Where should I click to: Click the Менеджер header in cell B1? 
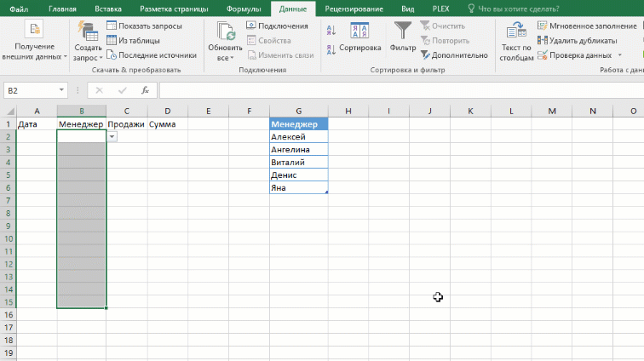tap(82, 124)
